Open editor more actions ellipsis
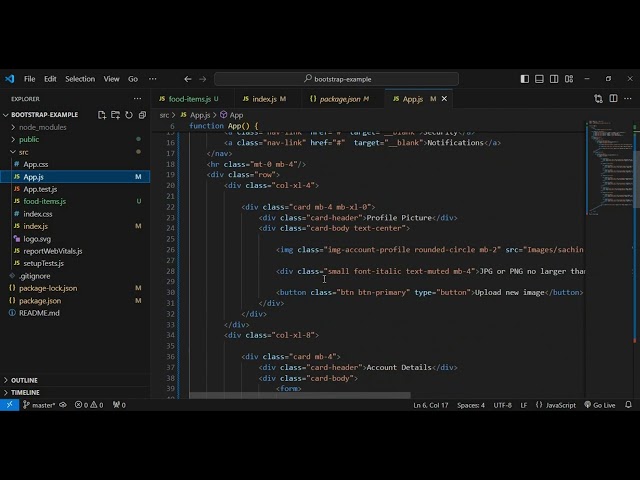The height and width of the screenshot is (480, 640). (x=628, y=99)
